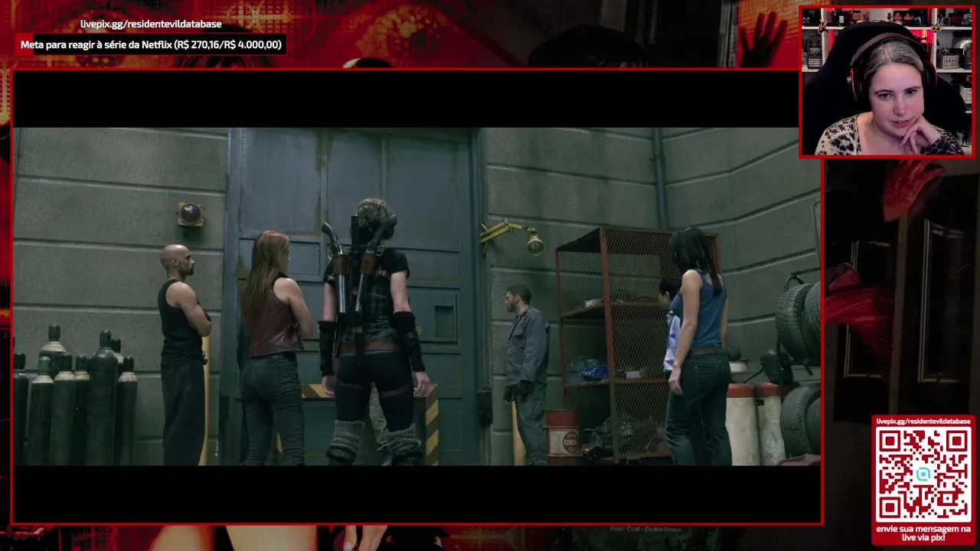Open the streamer webcam feed

pyautogui.click(x=887, y=82)
